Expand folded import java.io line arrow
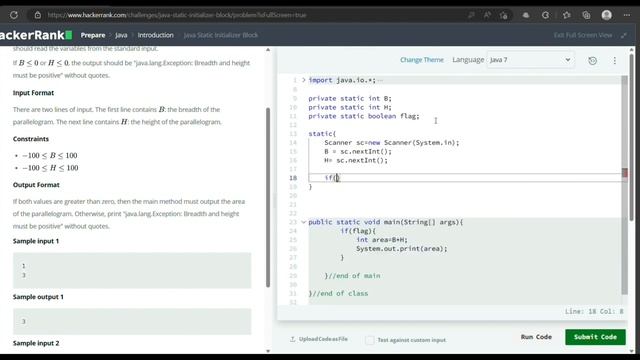640x360 pixels. pyautogui.click(x=304, y=80)
